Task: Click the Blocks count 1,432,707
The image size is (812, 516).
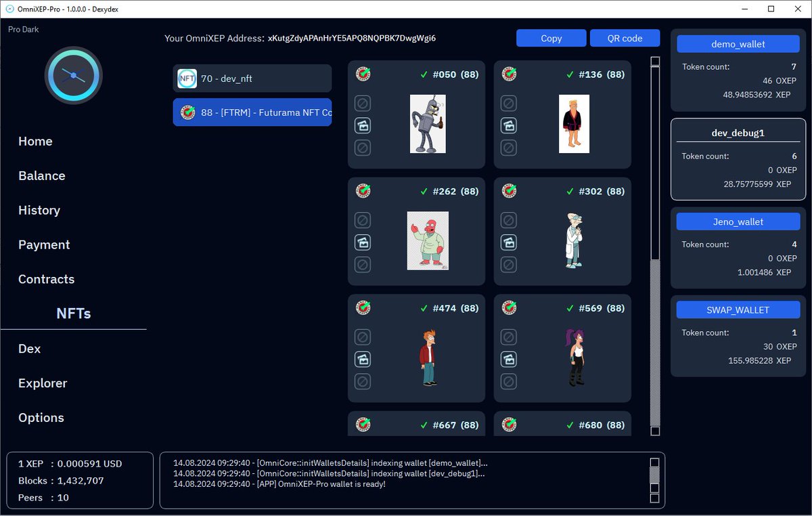Action: (80, 481)
